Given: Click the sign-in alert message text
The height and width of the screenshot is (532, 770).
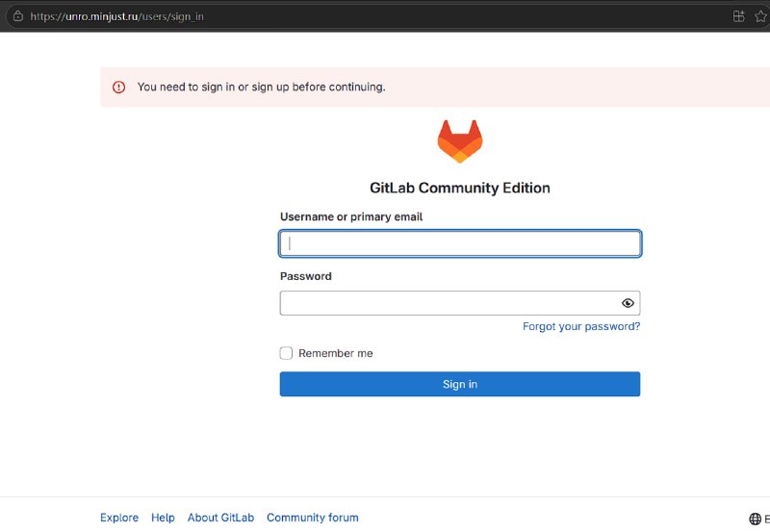Looking at the screenshot, I should tap(261, 87).
